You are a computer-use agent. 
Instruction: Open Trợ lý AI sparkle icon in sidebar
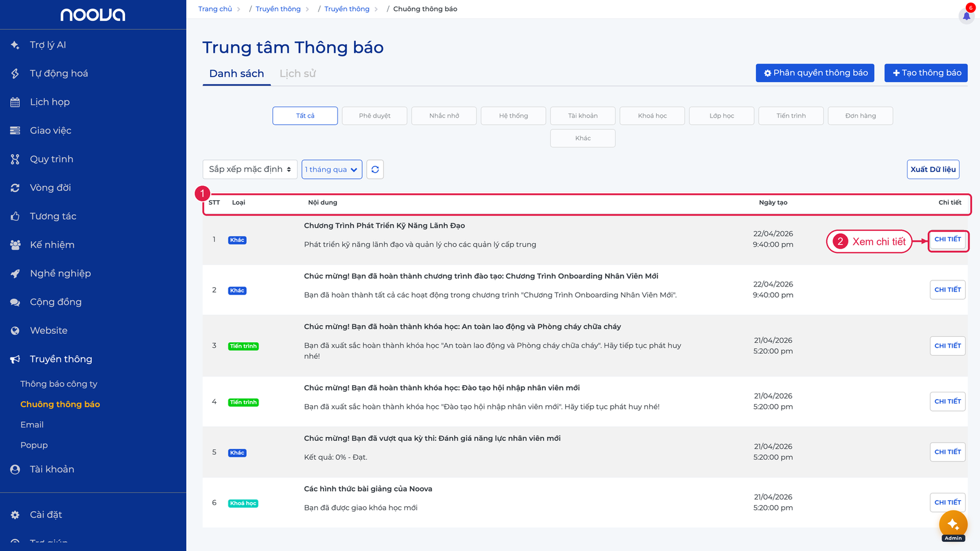pyautogui.click(x=15, y=45)
